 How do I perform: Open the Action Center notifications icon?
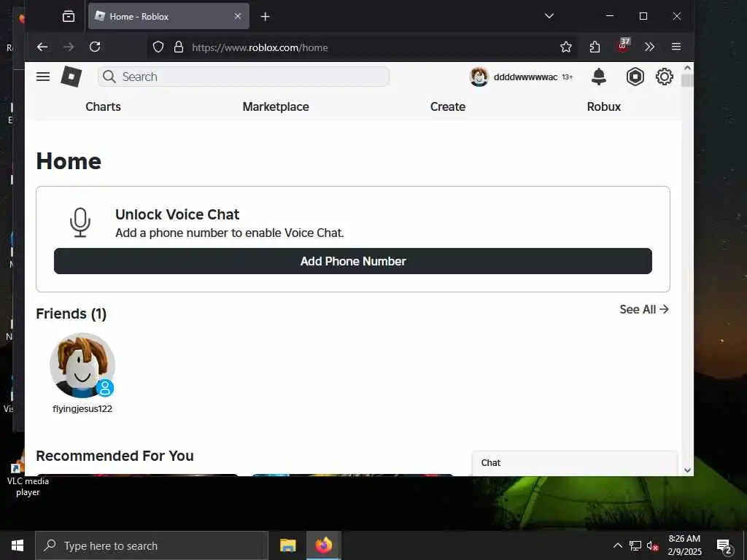724,546
